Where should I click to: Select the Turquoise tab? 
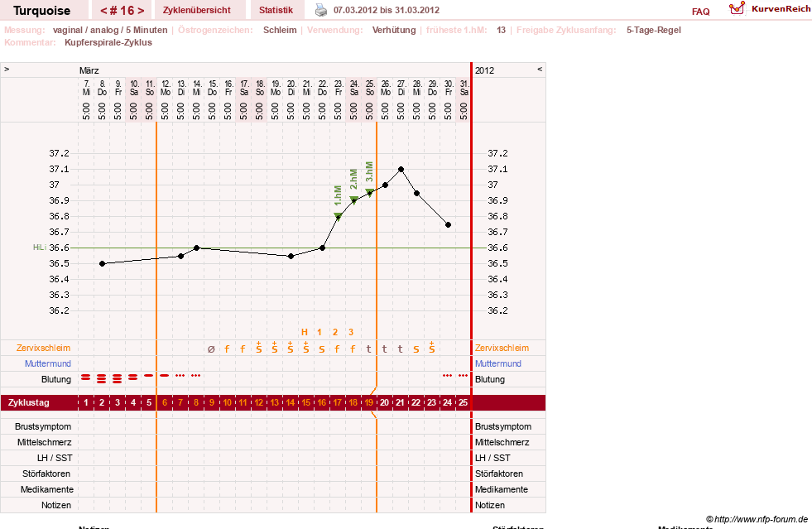tap(42, 11)
